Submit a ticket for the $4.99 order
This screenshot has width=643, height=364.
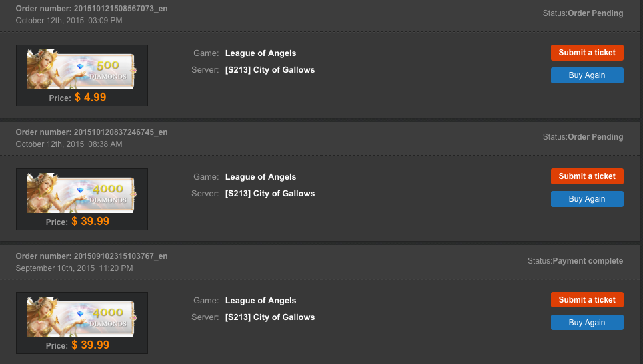587,53
